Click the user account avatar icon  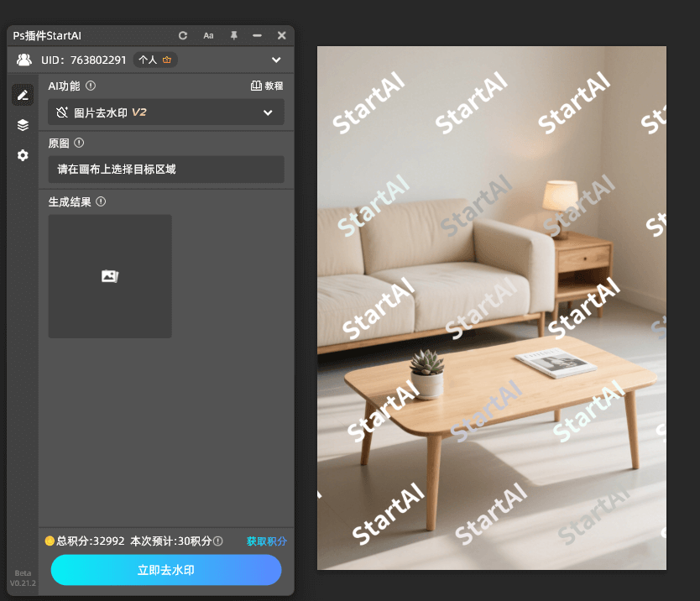pyautogui.click(x=24, y=60)
